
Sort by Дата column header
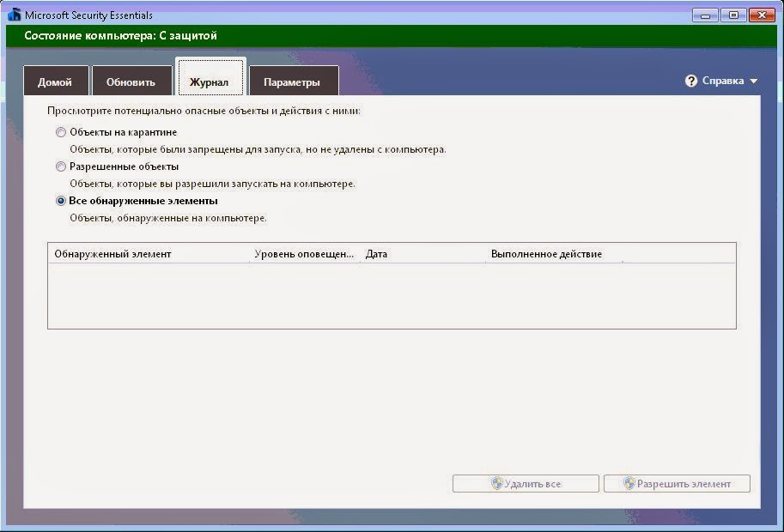422,254
